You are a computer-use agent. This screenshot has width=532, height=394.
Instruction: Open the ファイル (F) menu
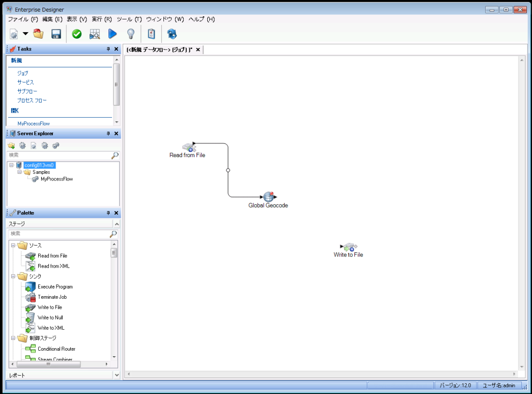23,19
